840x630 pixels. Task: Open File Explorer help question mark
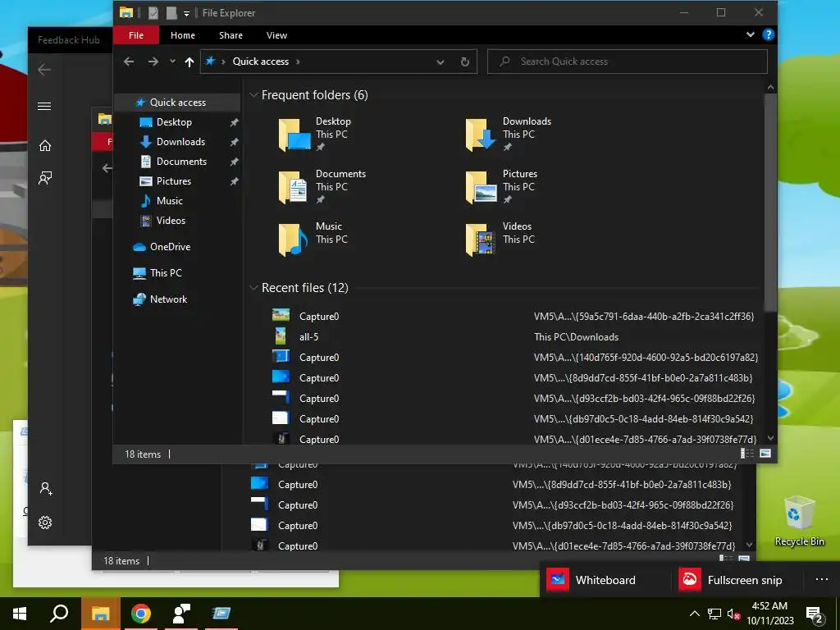click(x=768, y=34)
